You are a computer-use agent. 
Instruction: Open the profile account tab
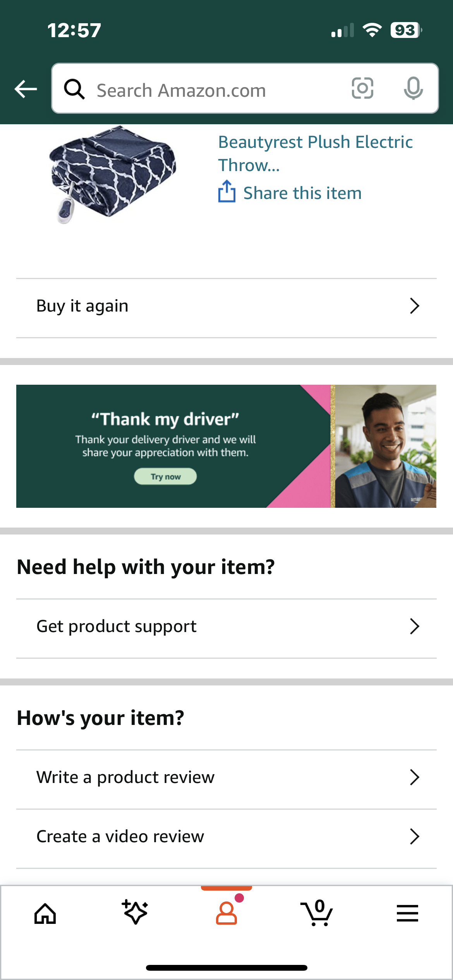point(227,913)
